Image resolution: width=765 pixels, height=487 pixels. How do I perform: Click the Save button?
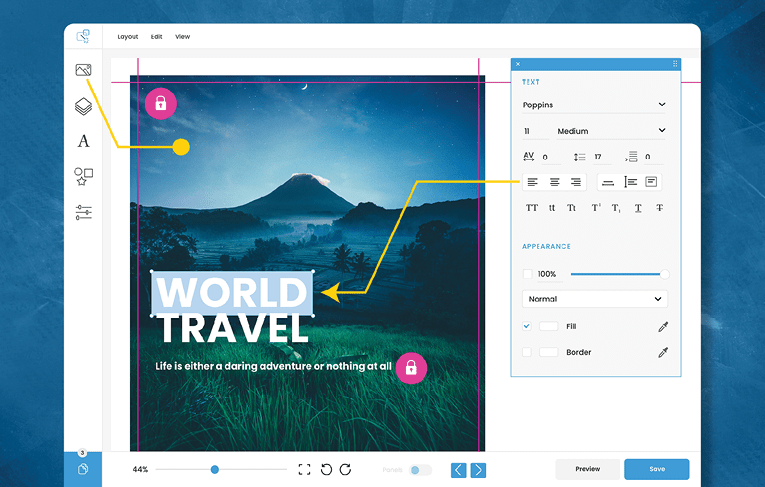656,469
